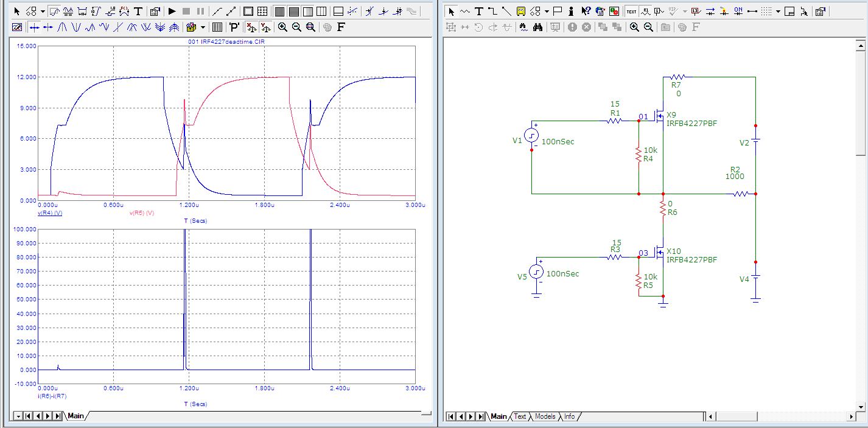Click the V1 pulse source symbol
868x428 pixels.
(531, 135)
